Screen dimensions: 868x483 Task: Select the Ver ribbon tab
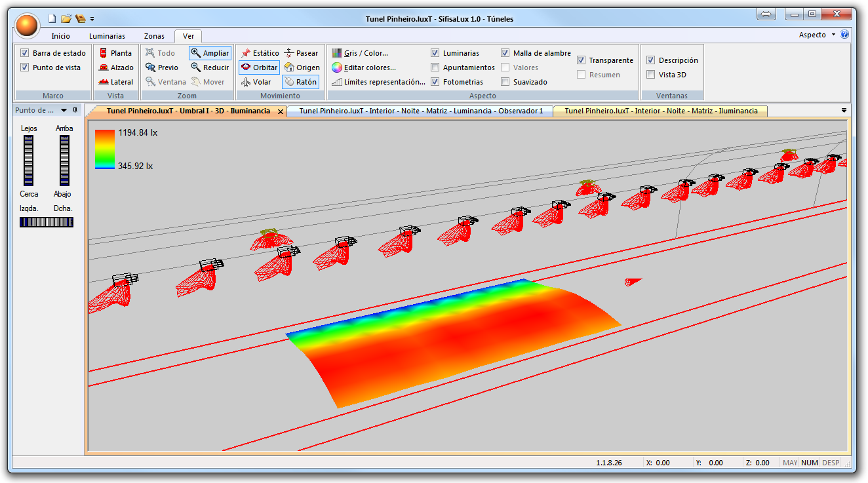tap(188, 36)
